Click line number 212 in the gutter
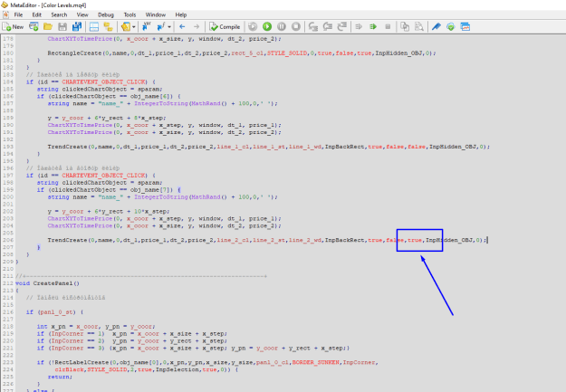 (8, 283)
